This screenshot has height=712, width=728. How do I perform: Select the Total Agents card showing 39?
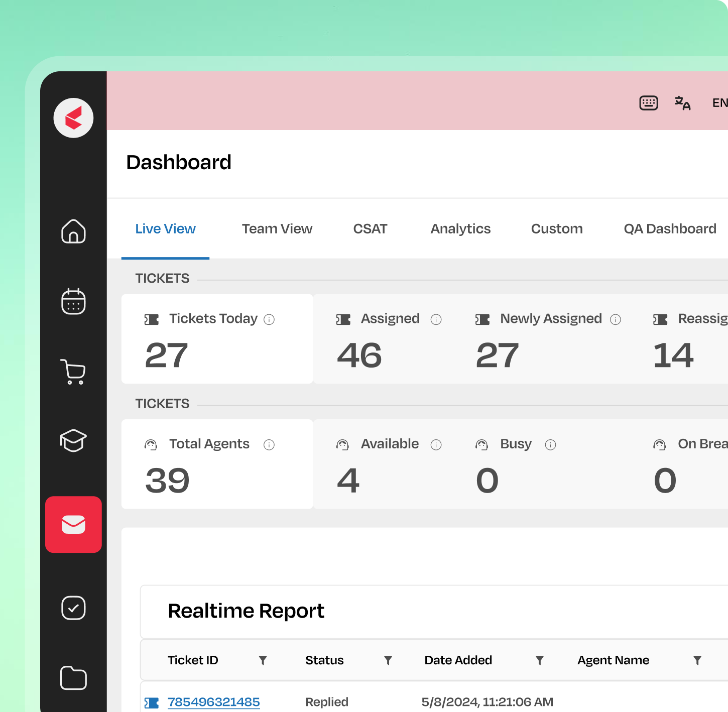pos(217,464)
